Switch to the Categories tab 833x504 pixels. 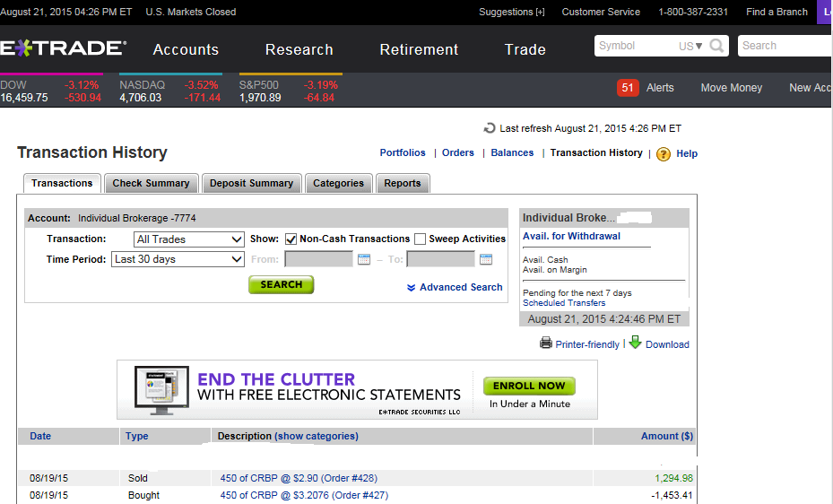[338, 183]
